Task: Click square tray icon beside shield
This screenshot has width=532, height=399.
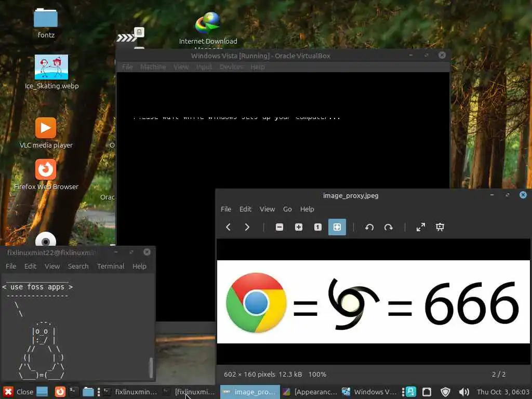Action: tap(427, 392)
